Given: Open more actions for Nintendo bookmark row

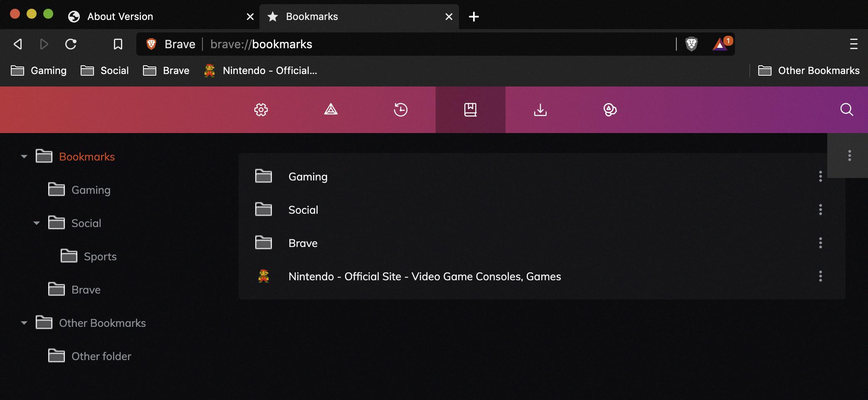Looking at the screenshot, I should (821, 276).
